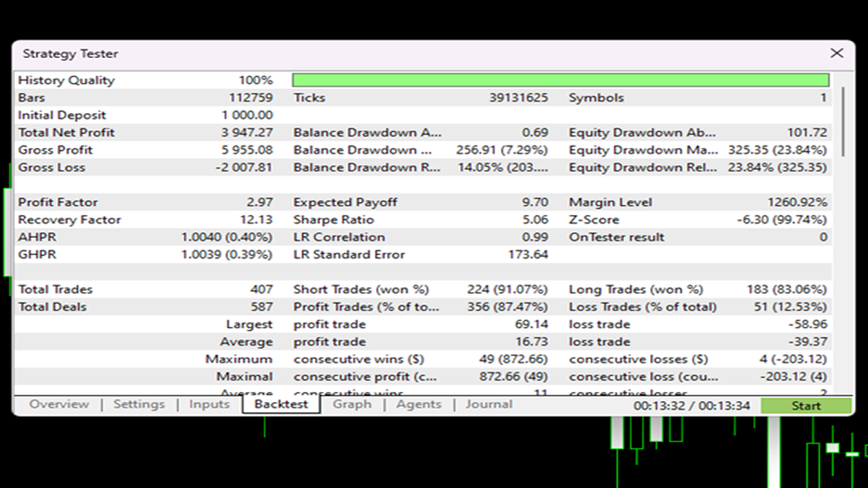Click the Ticks value 39131625
Screen dimensions: 868x488
point(519,98)
